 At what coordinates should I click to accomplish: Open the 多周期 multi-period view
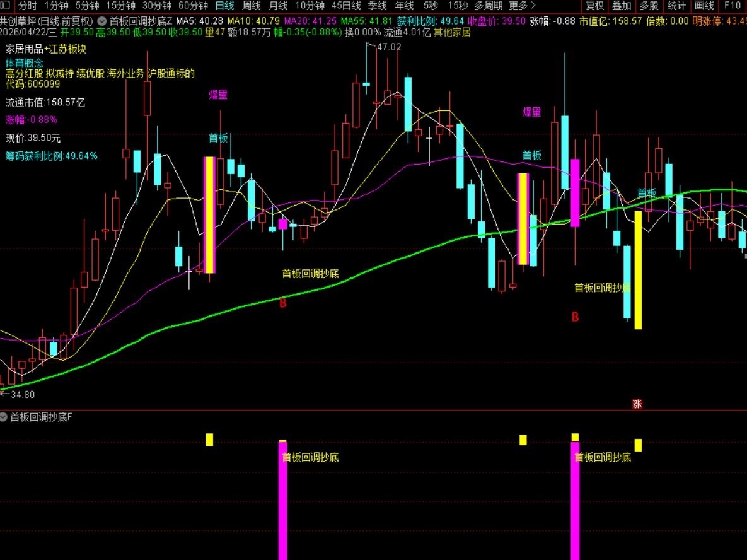tap(489, 6)
